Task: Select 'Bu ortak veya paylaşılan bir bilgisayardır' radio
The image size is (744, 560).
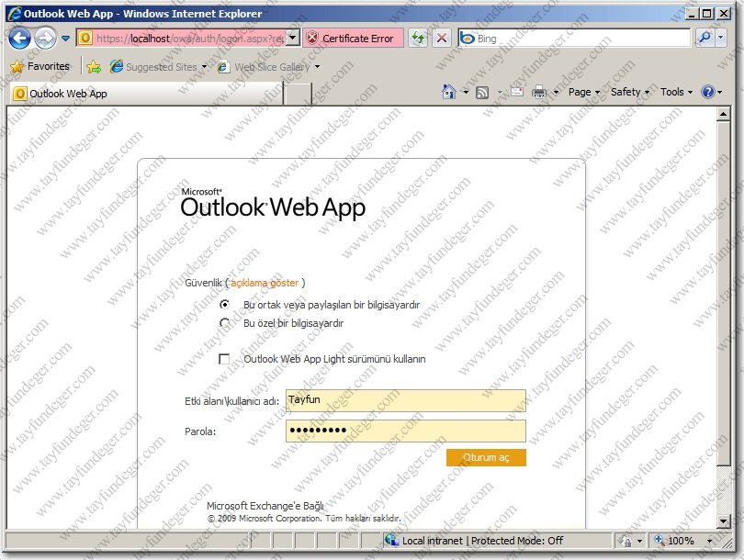Action: [x=224, y=305]
